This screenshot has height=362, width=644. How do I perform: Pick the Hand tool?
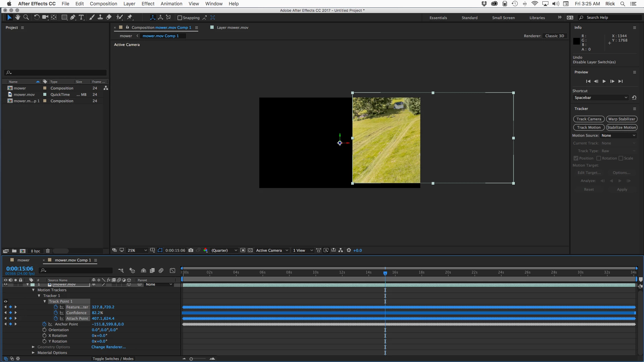17,17
